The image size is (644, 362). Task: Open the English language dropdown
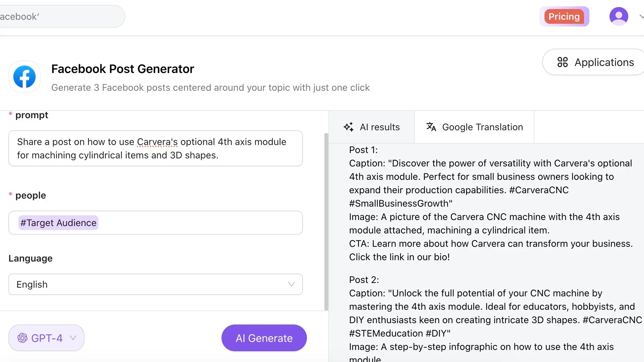[155, 284]
